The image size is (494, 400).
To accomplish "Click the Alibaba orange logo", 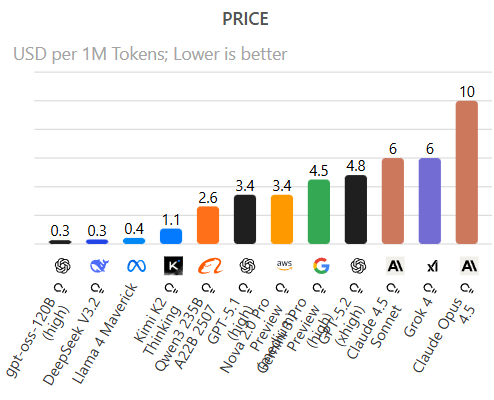I will tap(210, 266).
